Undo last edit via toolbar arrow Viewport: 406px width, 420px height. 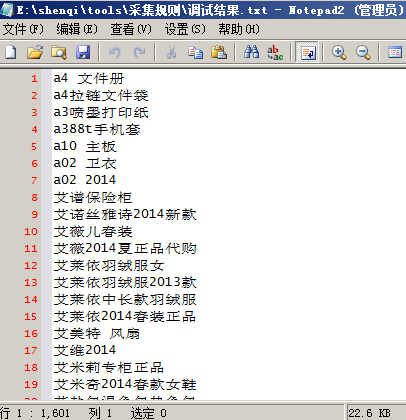pyautogui.click(x=114, y=52)
